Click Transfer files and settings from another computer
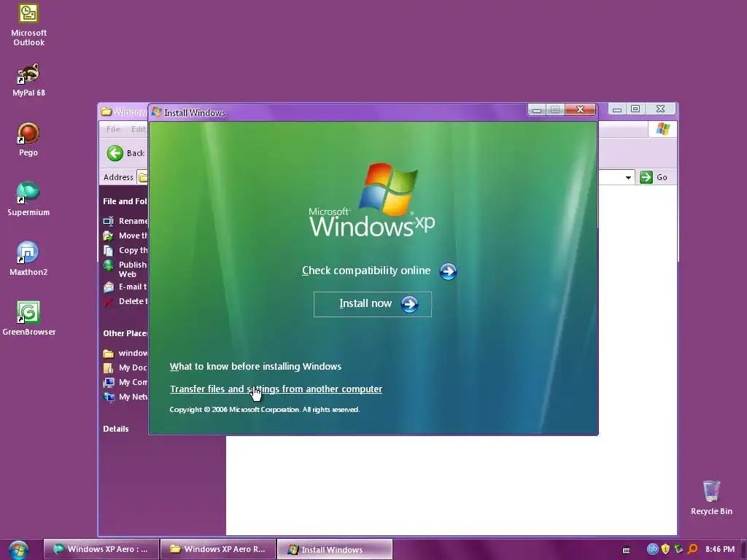Viewport: 747px width, 560px height. pos(276,389)
